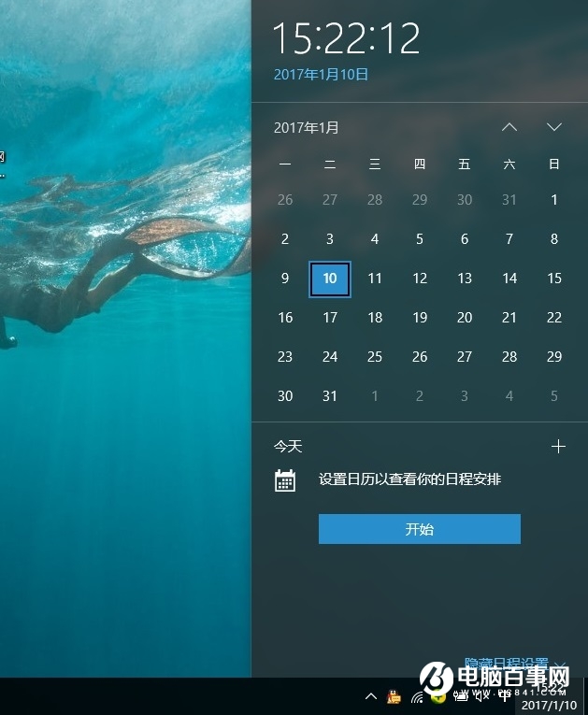Click the 开始 button

419,529
